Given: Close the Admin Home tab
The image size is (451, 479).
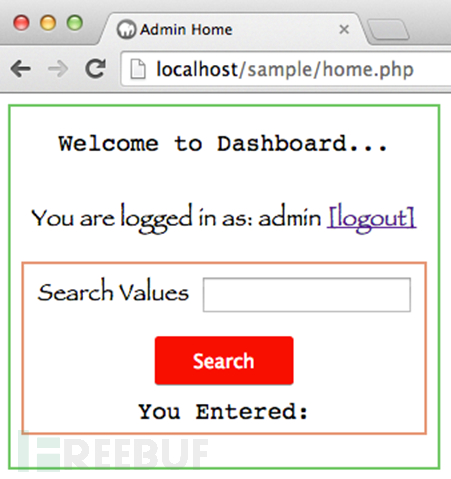Looking at the screenshot, I should (344, 30).
